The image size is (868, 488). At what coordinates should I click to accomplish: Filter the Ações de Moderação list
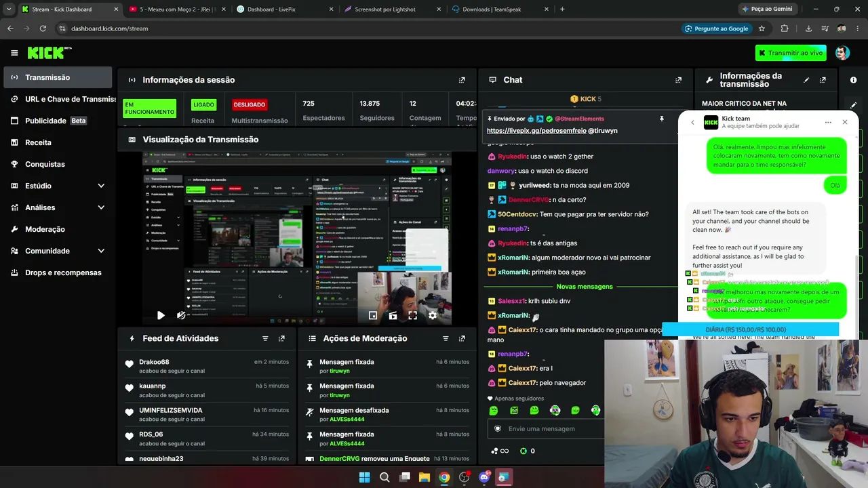click(446, 338)
